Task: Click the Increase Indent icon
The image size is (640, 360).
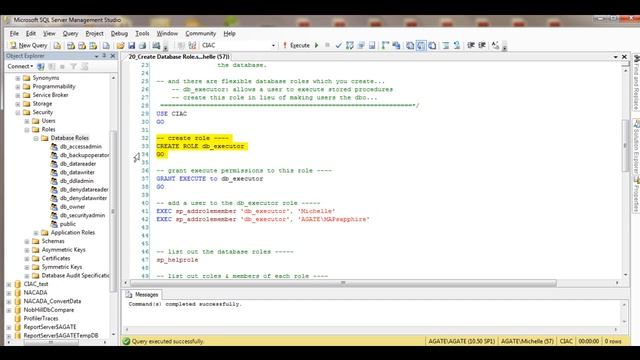Action: pyautogui.click(x=482, y=45)
